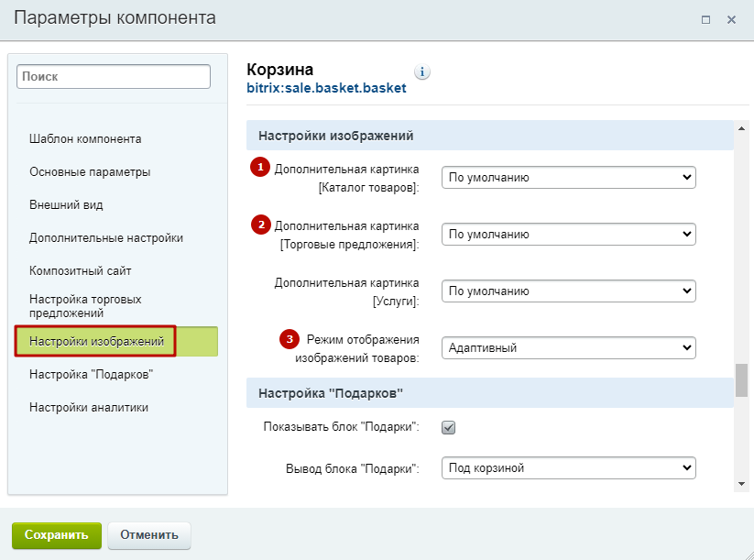Click red marker number 1

click(x=260, y=167)
